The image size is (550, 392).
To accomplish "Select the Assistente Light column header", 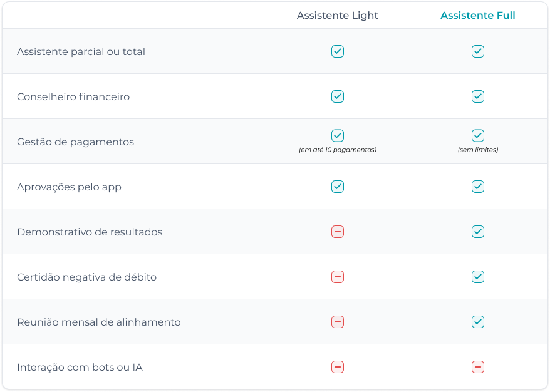I will pyautogui.click(x=338, y=16).
